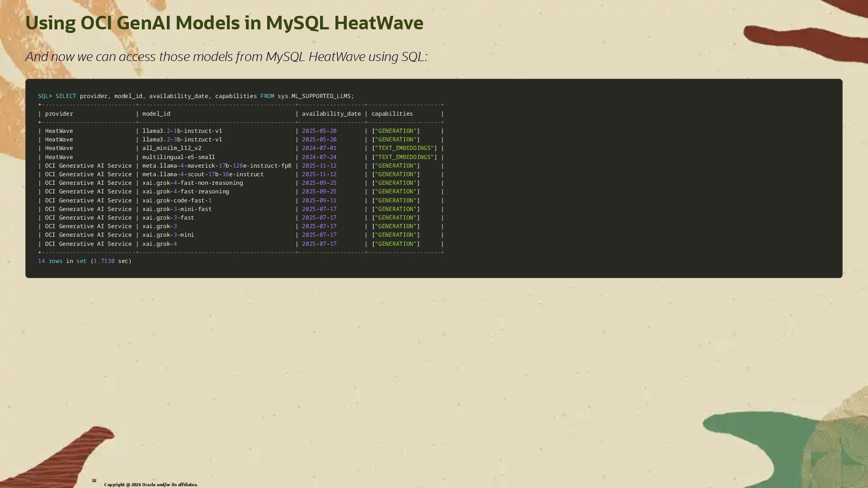The width and height of the screenshot is (868, 488).
Task: Click the '14 rows in set' result line
Action: point(85,261)
